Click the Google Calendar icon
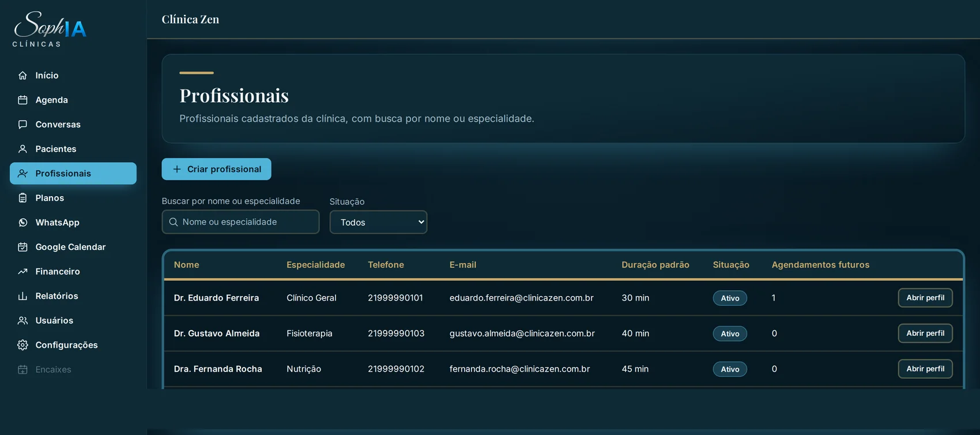The width and height of the screenshot is (980, 435). (x=22, y=247)
